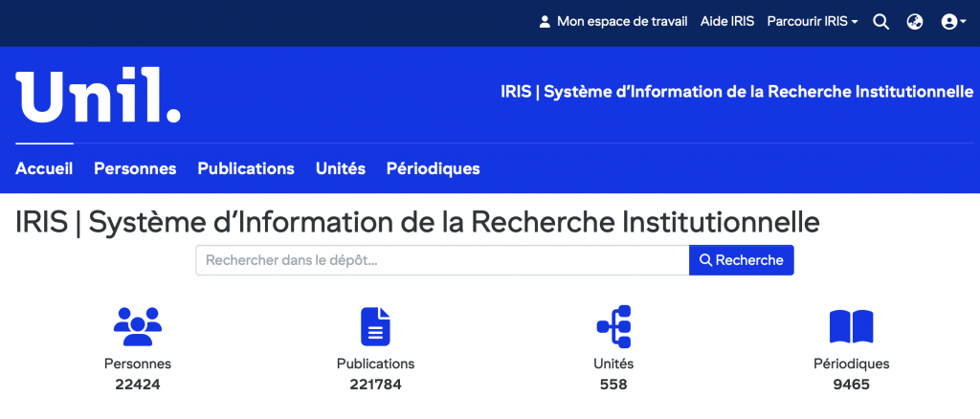Open the language globe icon
Viewport: 980px width, 419px height.
914,22
